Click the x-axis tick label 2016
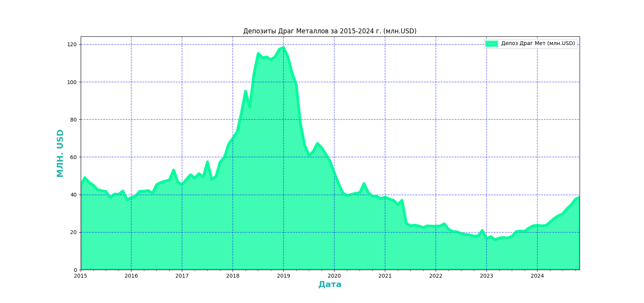The height and width of the screenshot is (303, 644). [x=131, y=276]
